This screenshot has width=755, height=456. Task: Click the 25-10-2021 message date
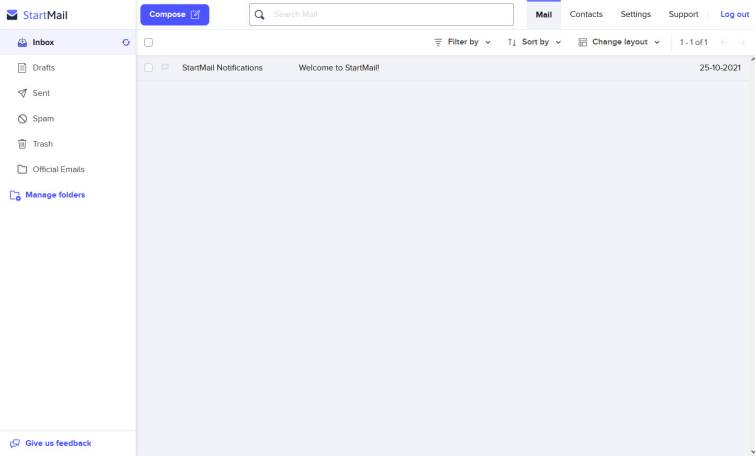tap(720, 68)
